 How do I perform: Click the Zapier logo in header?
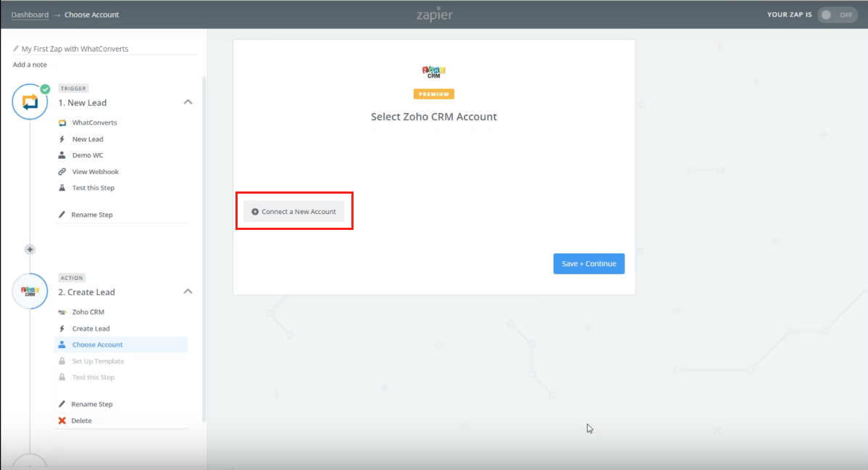[x=435, y=15]
